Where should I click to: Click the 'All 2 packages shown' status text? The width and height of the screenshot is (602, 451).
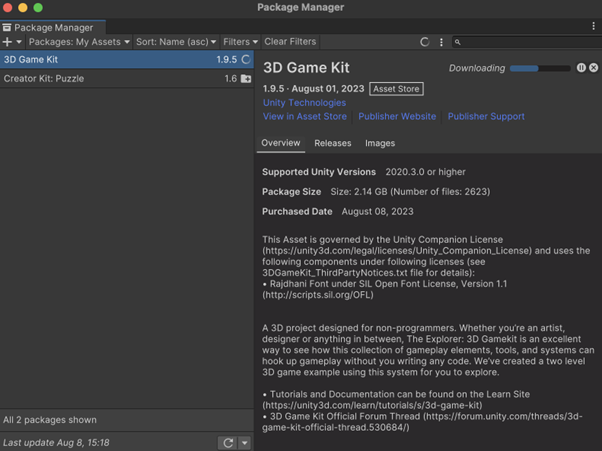[x=50, y=420]
